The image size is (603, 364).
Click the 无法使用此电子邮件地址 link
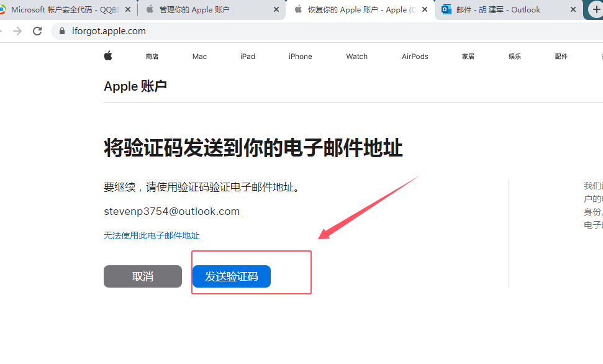click(x=152, y=235)
